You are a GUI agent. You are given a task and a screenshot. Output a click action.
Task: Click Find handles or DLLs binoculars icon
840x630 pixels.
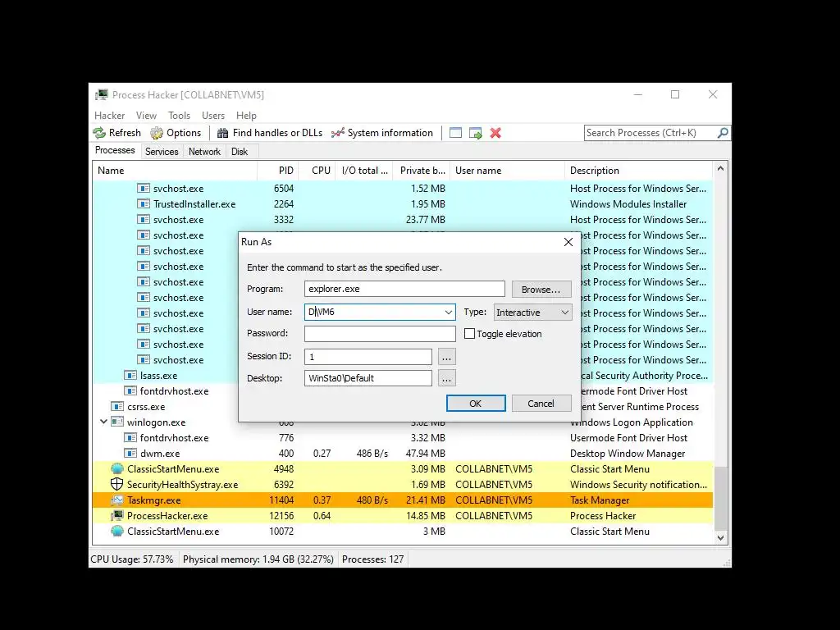[x=223, y=133]
